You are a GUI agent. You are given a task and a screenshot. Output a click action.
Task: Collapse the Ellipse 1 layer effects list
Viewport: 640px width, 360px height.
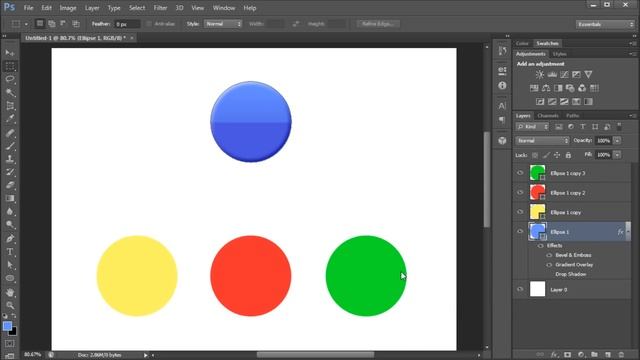point(628,232)
